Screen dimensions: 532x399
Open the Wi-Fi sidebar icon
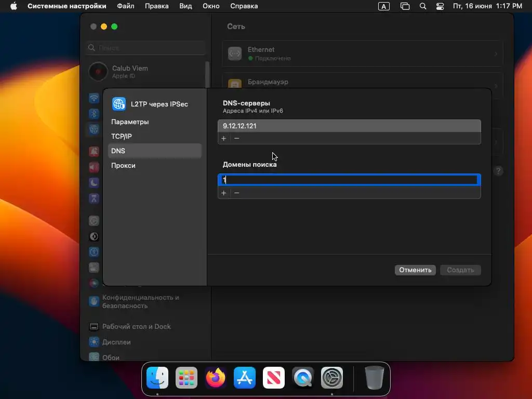coord(94,98)
